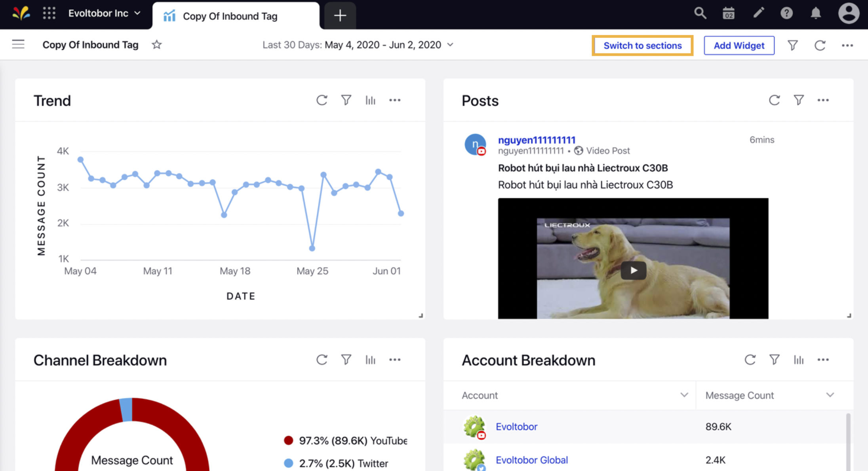Change Account Breakdown chart type icon

pos(799,359)
